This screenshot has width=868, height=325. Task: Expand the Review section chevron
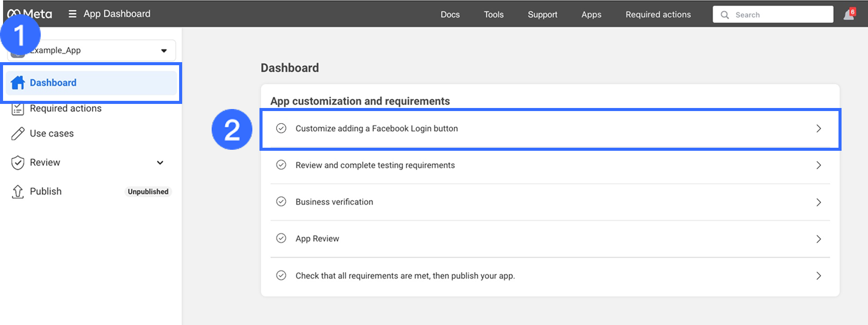click(160, 163)
